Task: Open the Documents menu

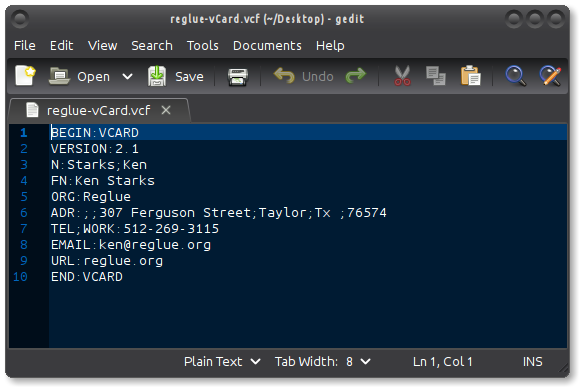Action: pyautogui.click(x=267, y=46)
